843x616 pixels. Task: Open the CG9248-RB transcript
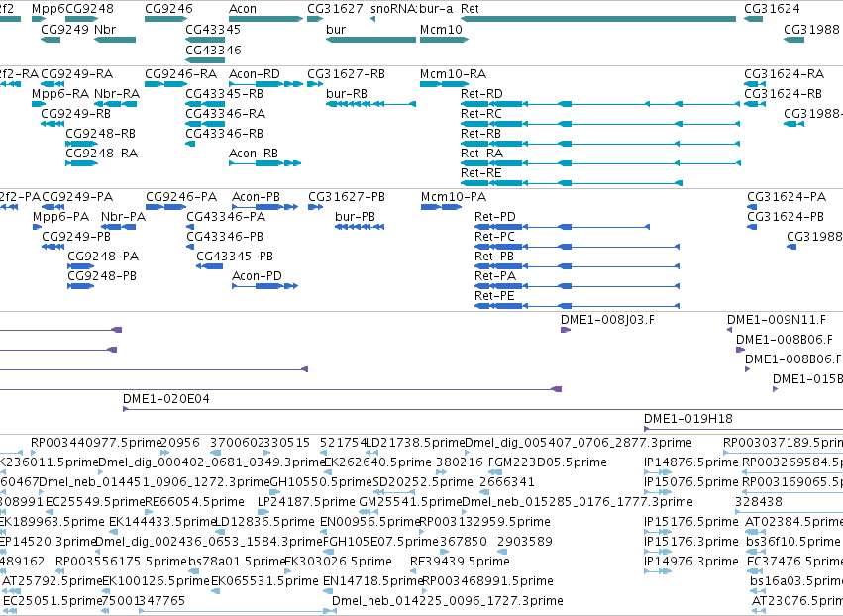point(81,144)
